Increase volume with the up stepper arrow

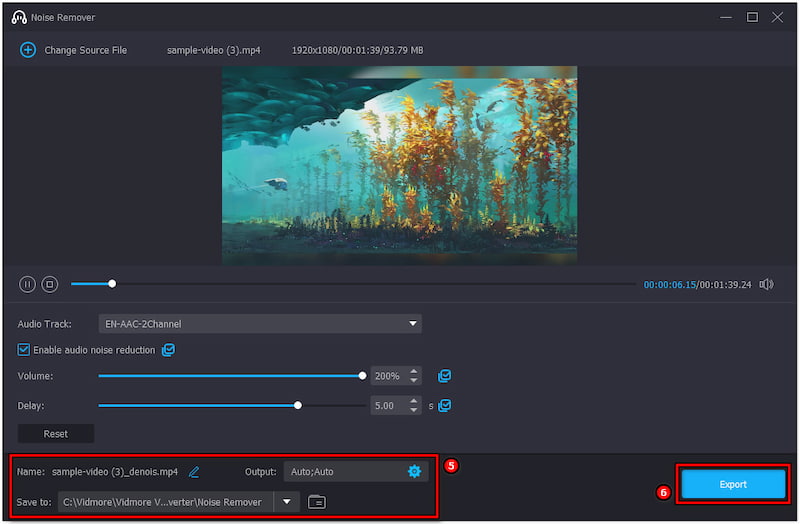pos(414,372)
